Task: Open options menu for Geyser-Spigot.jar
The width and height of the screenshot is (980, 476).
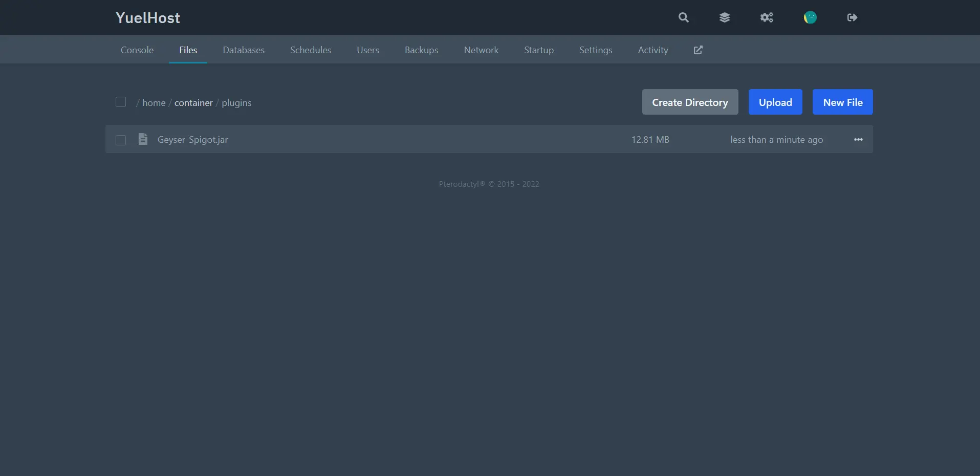Action: 858,140
